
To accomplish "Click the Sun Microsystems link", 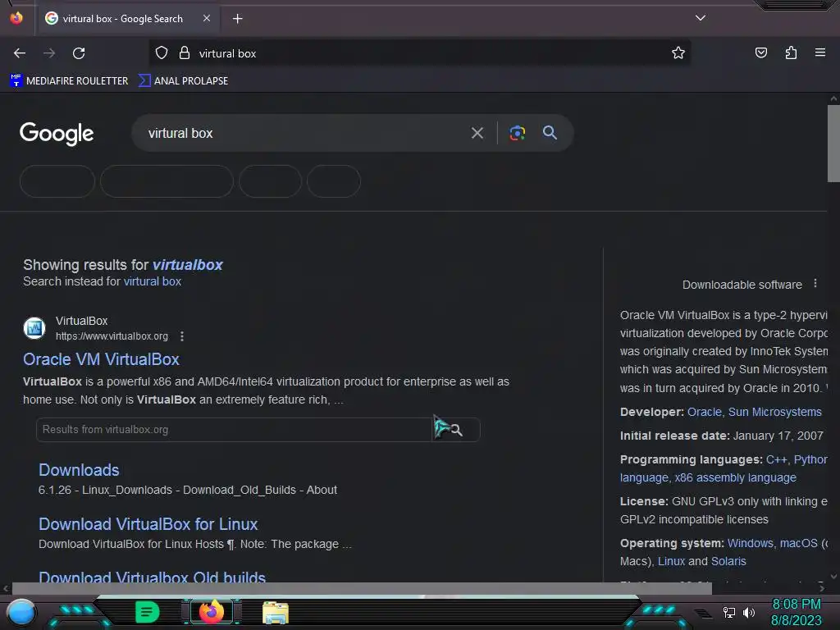I will coord(774,412).
